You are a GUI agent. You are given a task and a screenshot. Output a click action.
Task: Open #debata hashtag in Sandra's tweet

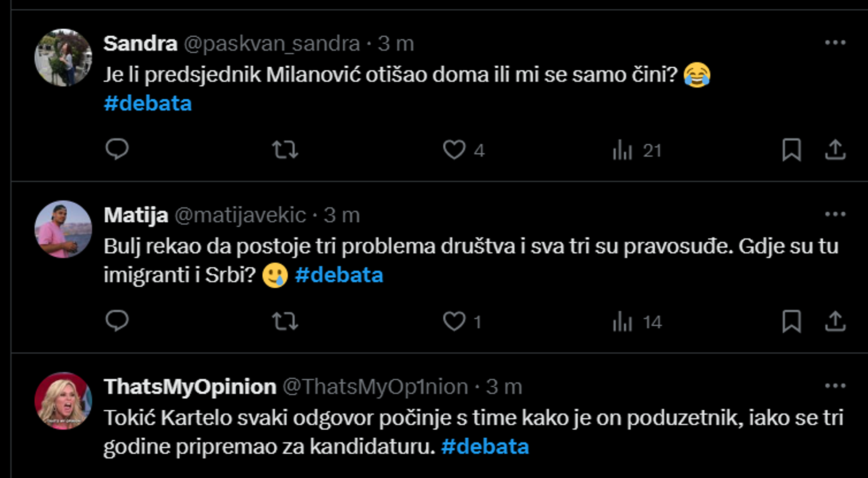click(148, 104)
